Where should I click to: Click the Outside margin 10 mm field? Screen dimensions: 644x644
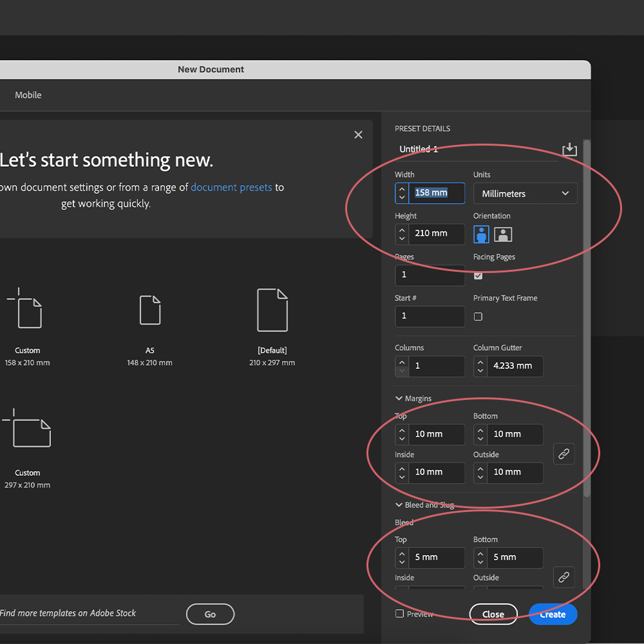point(515,473)
